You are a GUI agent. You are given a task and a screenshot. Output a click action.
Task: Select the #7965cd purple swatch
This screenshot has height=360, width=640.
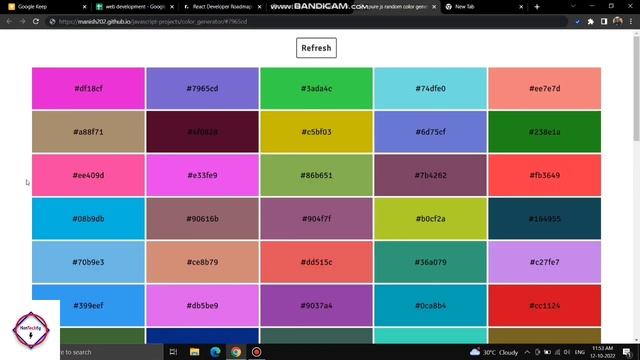coord(202,89)
